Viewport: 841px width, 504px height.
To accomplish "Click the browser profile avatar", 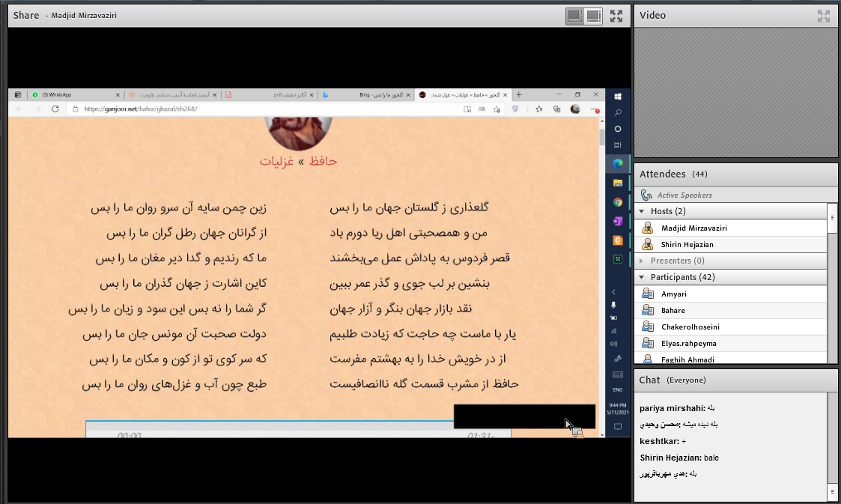I will point(575,109).
